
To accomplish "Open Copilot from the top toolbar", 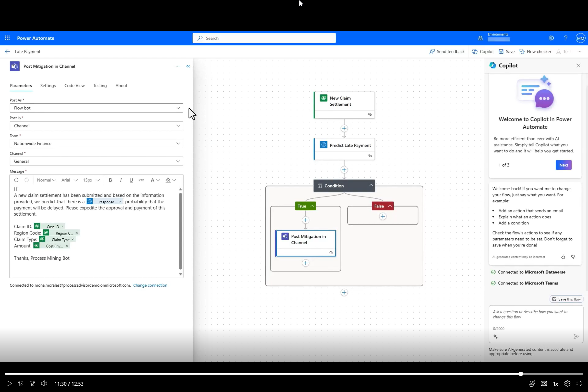I will [x=482, y=51].
